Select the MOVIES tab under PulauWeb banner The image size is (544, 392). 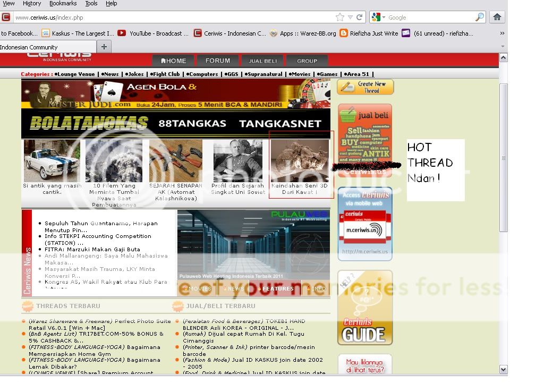(x=197, y=288)
